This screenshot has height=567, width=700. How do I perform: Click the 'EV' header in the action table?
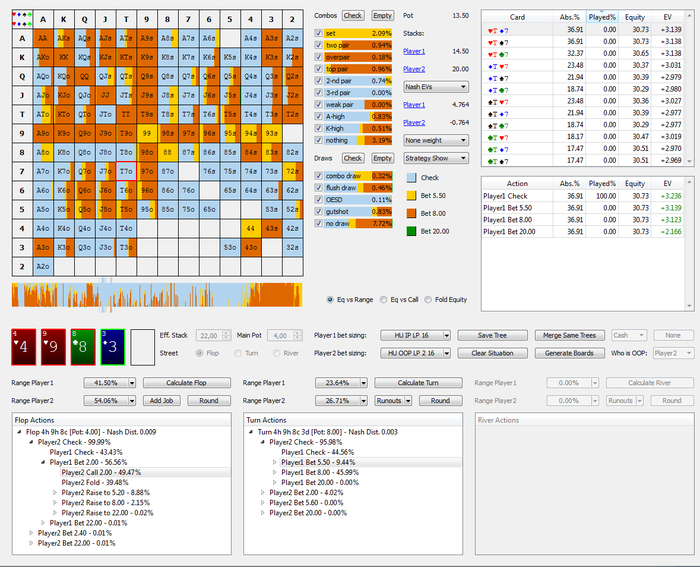(x=667, y=183)
